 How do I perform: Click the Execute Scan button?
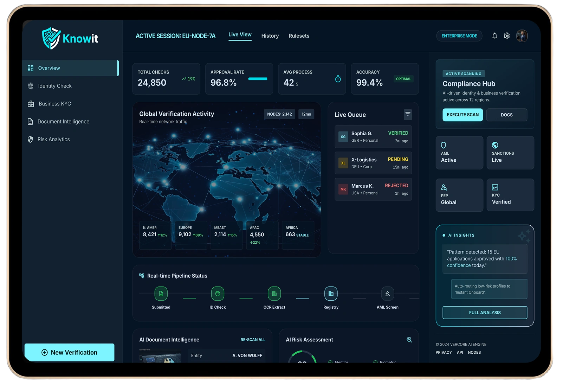pyautogui.click(x=462, y=115)
